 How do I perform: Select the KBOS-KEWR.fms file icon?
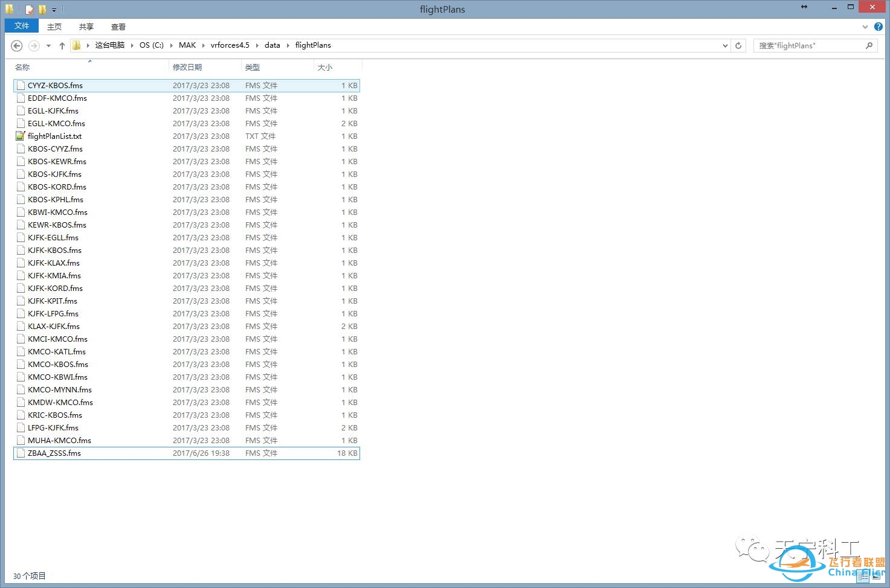[x=21, y=162]
